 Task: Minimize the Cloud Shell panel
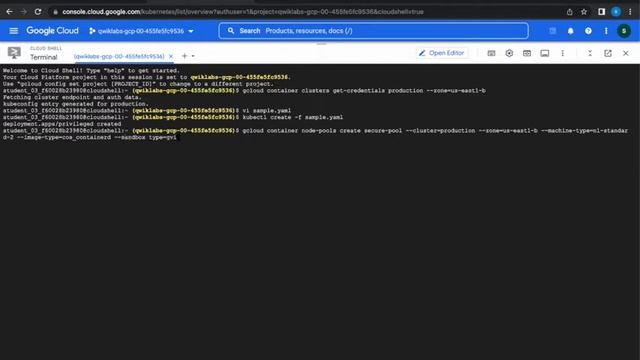click(590, 53)
